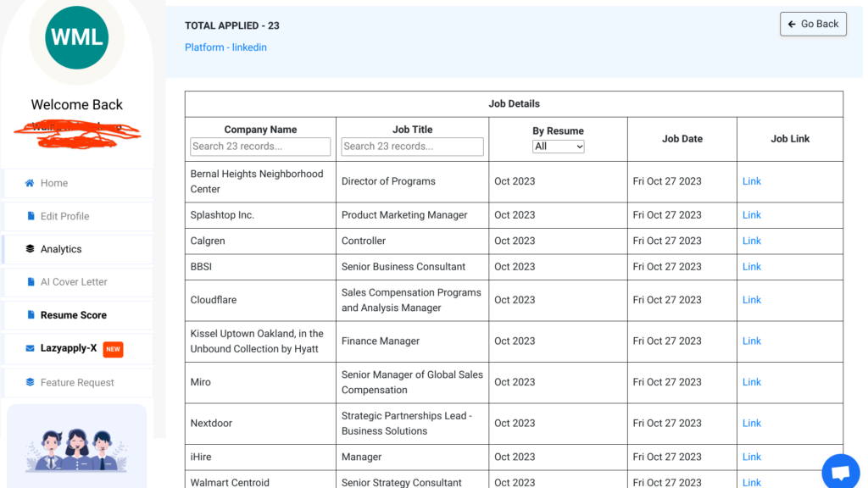Select the Nextdoor company cell
Viewport: 868px width, 488px height.
click(x=260, y=424)
